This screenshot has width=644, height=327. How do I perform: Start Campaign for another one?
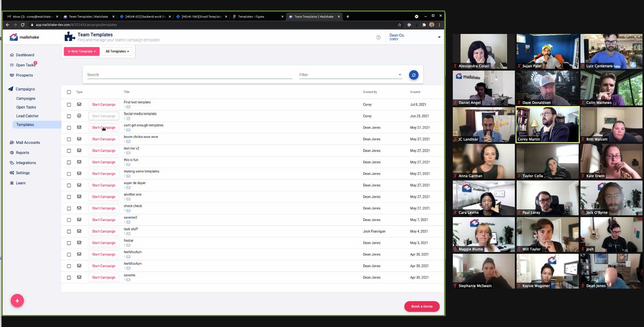104,197
